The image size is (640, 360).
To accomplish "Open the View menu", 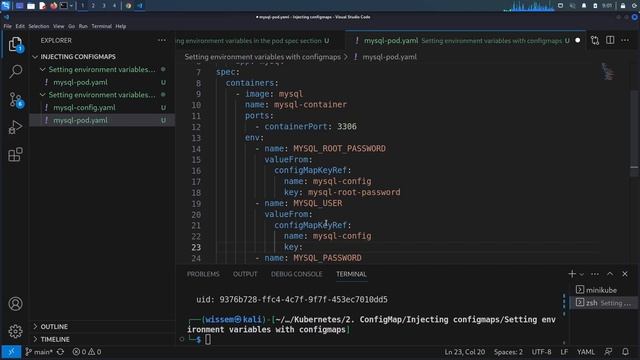I will coord(58,26).
